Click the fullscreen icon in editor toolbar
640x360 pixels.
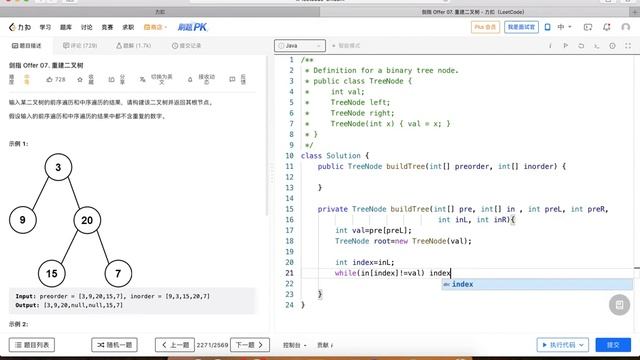628,46
